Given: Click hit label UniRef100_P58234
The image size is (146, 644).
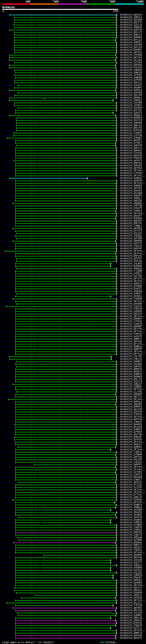Looking at the screenshot, I should [131, 158].
